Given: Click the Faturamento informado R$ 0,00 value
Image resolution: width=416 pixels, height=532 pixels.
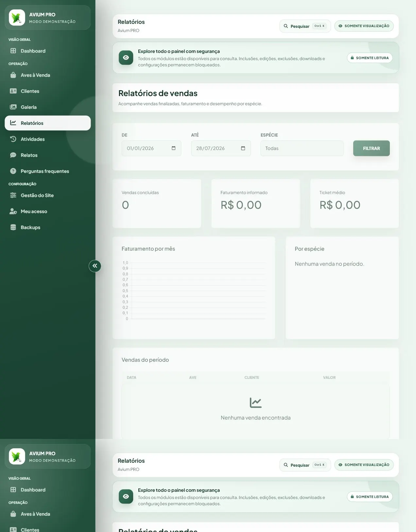Looking at the screenshot, I should point(241,205).
